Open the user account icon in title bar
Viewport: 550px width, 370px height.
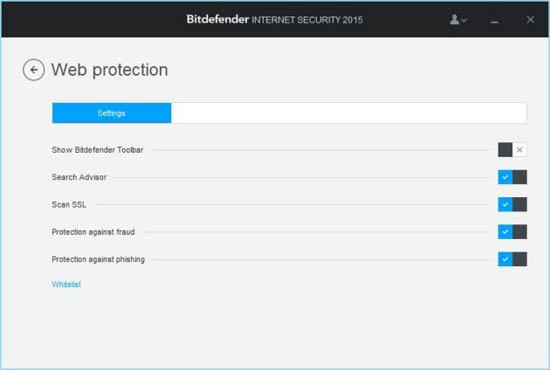point(454,19)
